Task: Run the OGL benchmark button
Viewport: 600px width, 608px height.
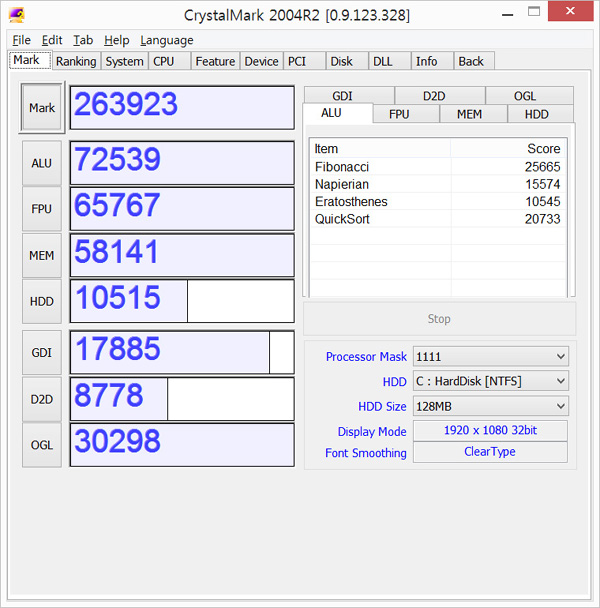Action: click(x=42, y=445)
